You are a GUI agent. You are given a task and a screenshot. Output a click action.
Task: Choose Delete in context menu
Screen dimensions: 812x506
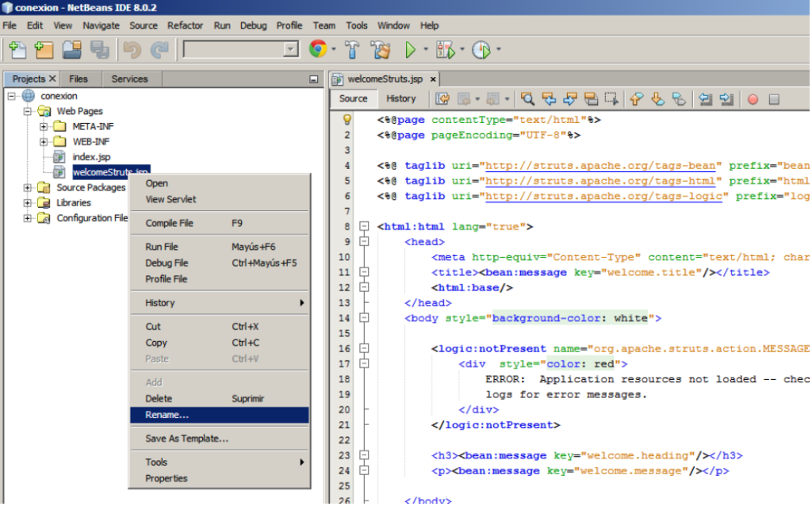(220, 399)
